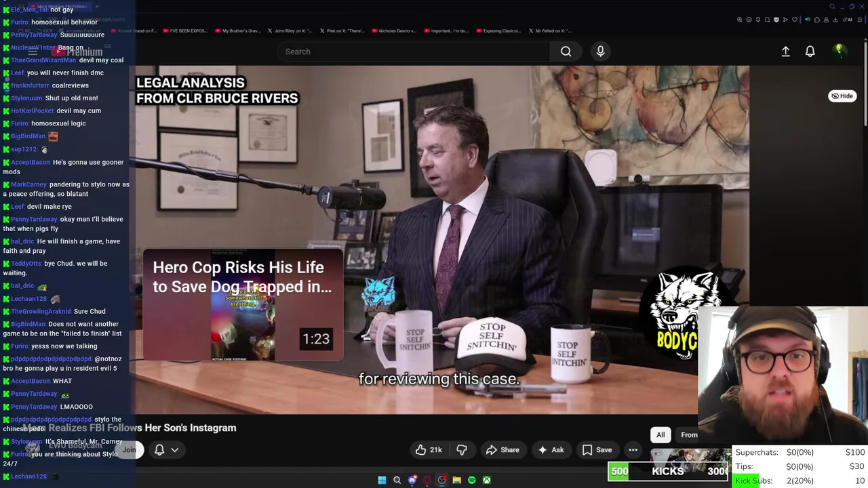Select the All filter chip

pyautogui.click(x=660, y=435)
